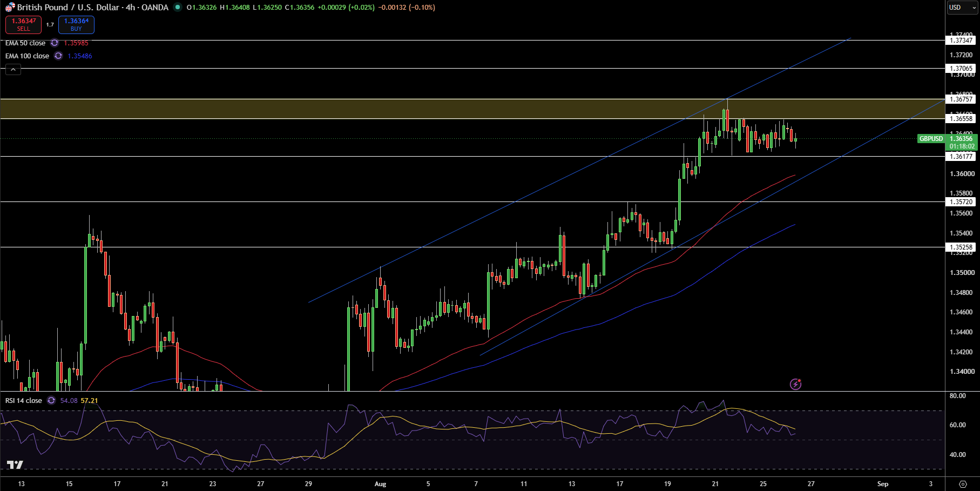Click the BUY 1.36364 button
The image size is (980, 491).
point(76,25)
